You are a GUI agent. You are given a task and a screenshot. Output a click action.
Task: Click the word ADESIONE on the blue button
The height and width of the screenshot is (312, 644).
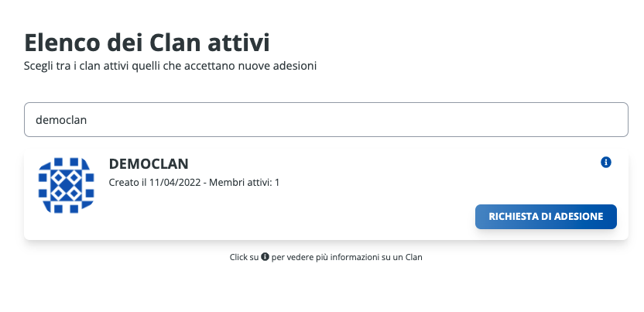tap(573, 217)
